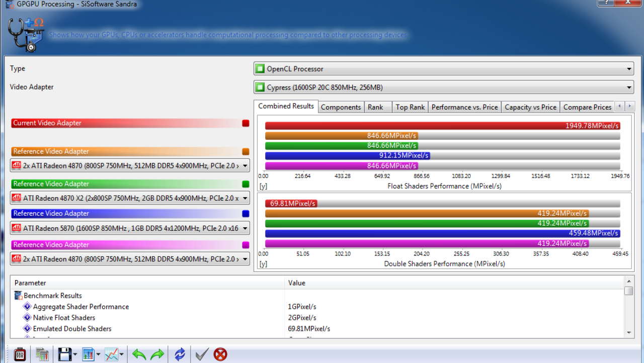This screenshot has height=363, width=644.
Task: Click the grey checkmark OK icon
Action: tap(202, 354)
